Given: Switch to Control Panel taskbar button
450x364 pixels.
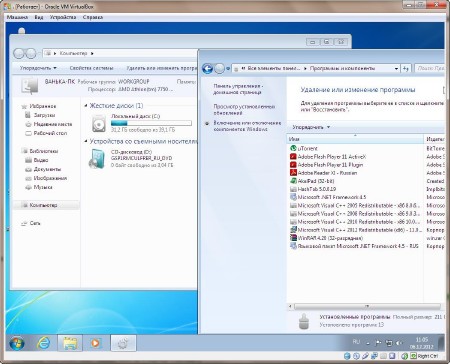Looking at the screenshot, I should click(x=123, y=343).
